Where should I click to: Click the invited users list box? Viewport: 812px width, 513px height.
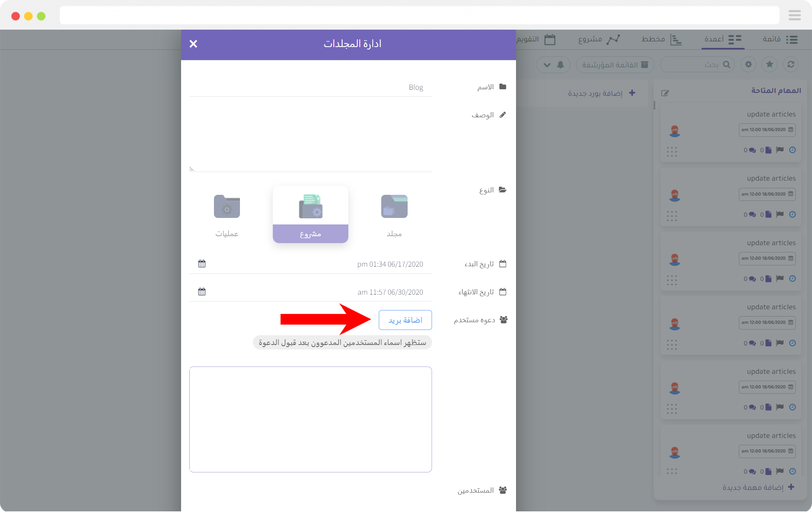[x=311, y=419]
